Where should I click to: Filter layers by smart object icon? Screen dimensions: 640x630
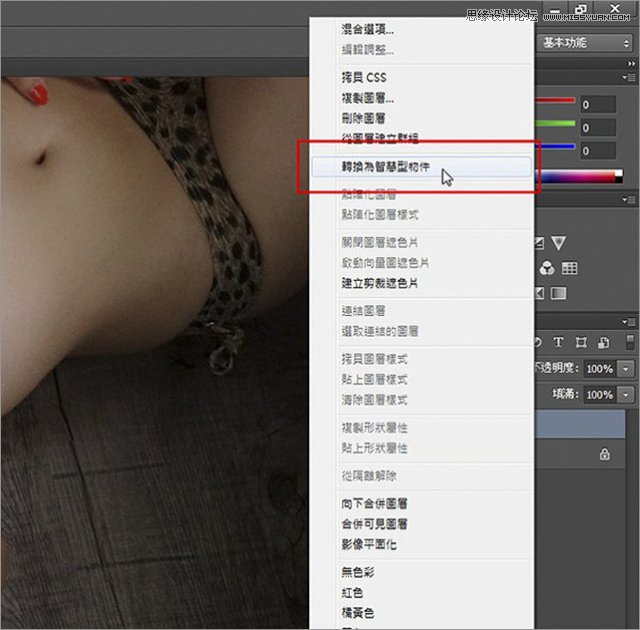604,342
